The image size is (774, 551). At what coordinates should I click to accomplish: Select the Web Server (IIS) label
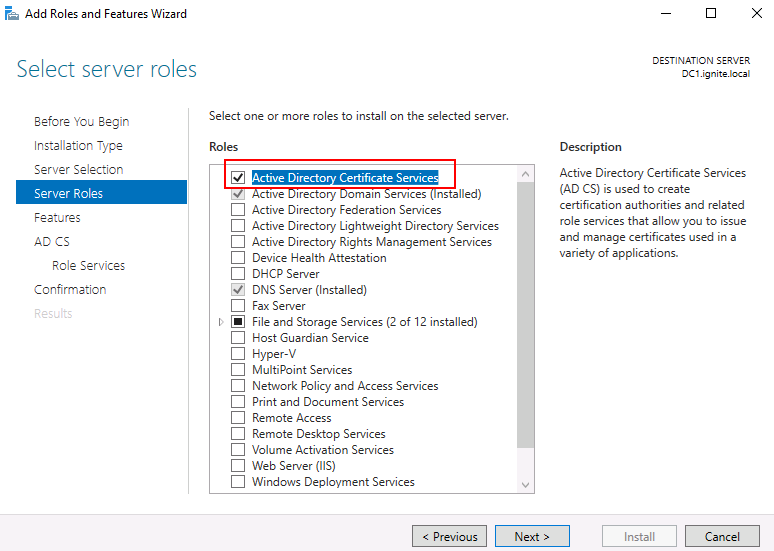point(294,466)
